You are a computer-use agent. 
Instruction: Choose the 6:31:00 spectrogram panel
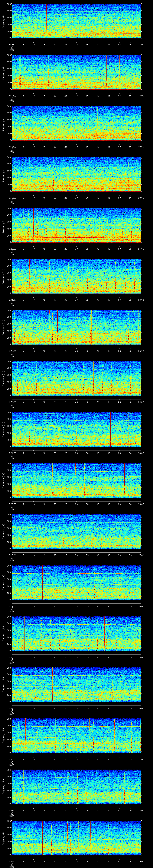(x=77, y=786)
